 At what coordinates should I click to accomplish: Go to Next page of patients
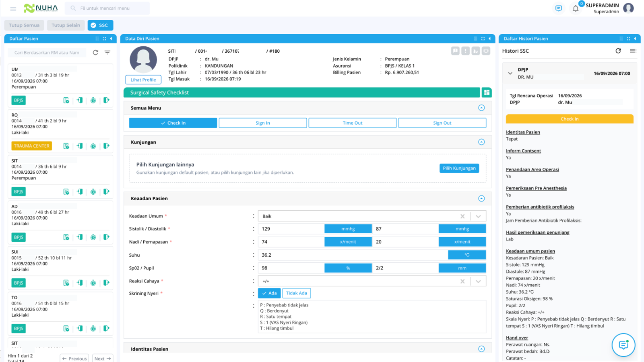pyautogui.click(x=103, y=358)
